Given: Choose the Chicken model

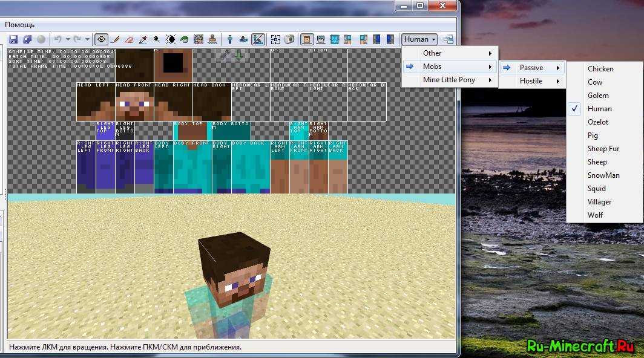Looking at the screenshot, I should 605,69.
